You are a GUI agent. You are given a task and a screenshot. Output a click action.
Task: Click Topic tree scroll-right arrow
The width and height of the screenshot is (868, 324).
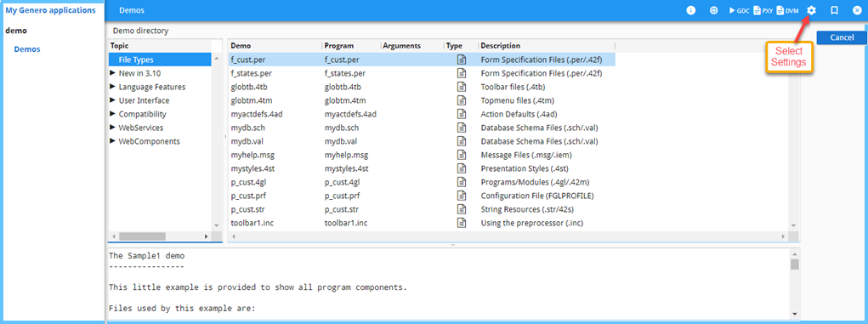(x=206, y=236)
